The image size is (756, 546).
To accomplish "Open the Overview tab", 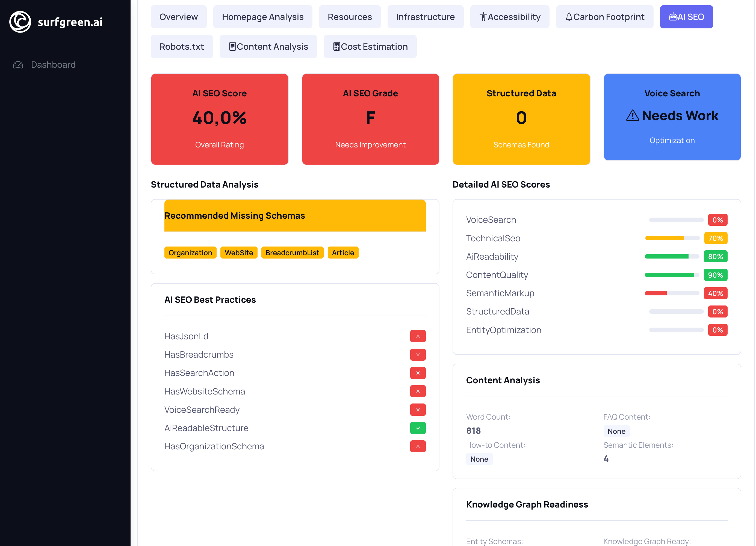I will (x=178, y=17).
